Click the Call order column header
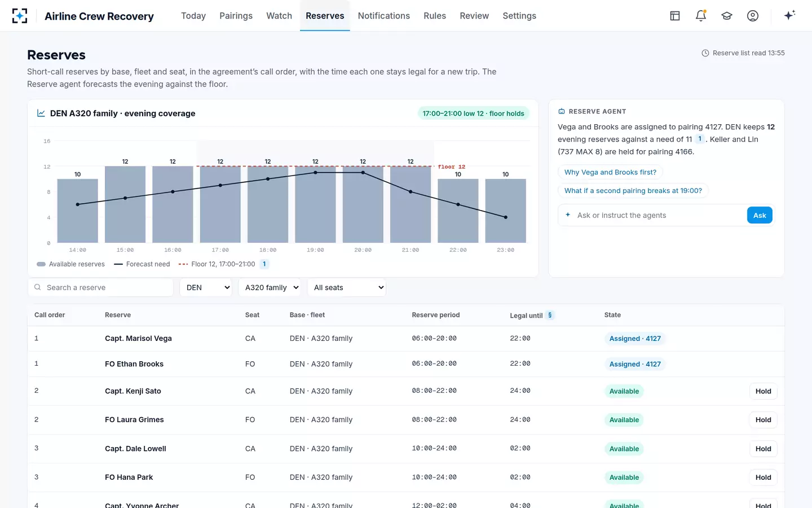The image size is (812, 508). point(50,315)
